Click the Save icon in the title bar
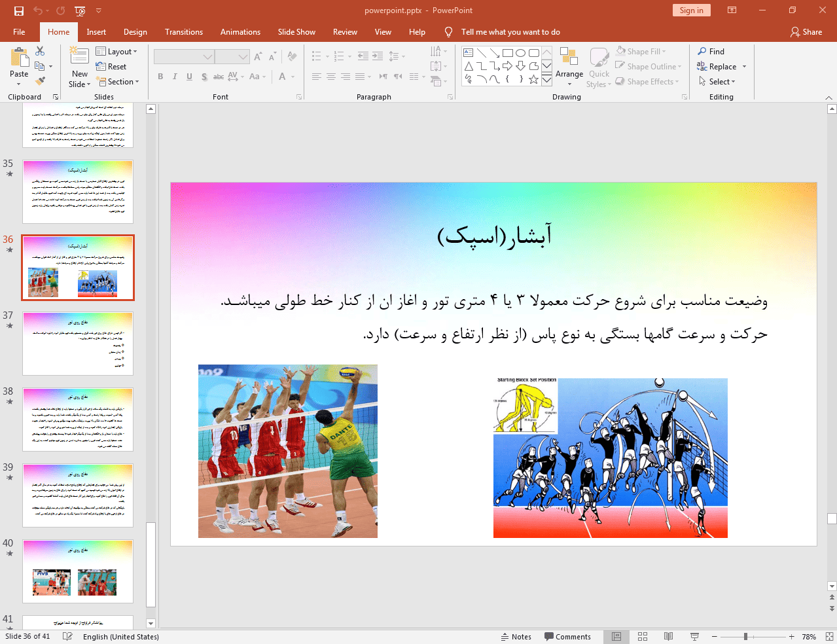Viewport: 837px width, 644px height. pos(19,10)
